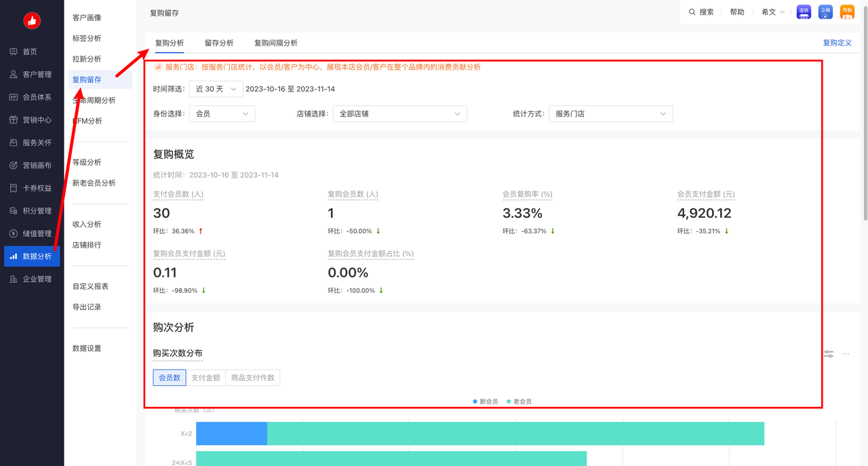Click the thumbs-up logo in the sidebar
The width and height of the screenshot is (868, 466).
[x=32, y=21]
